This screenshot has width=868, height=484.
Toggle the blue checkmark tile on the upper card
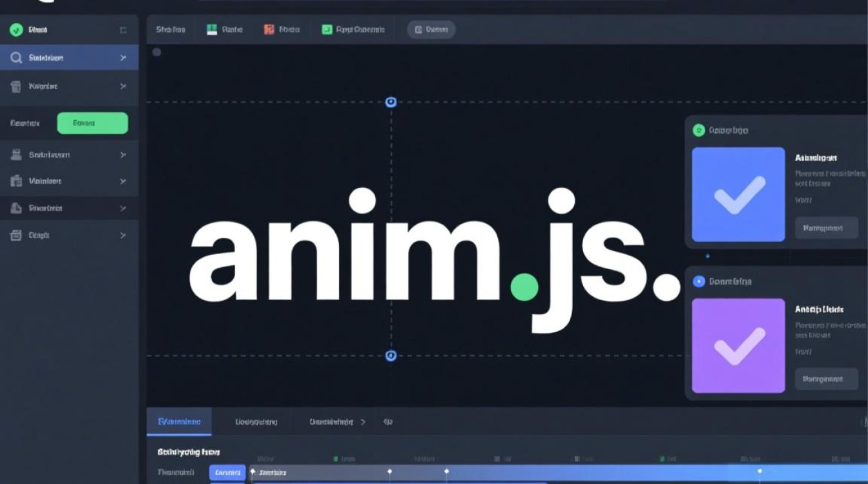[738, 195]
